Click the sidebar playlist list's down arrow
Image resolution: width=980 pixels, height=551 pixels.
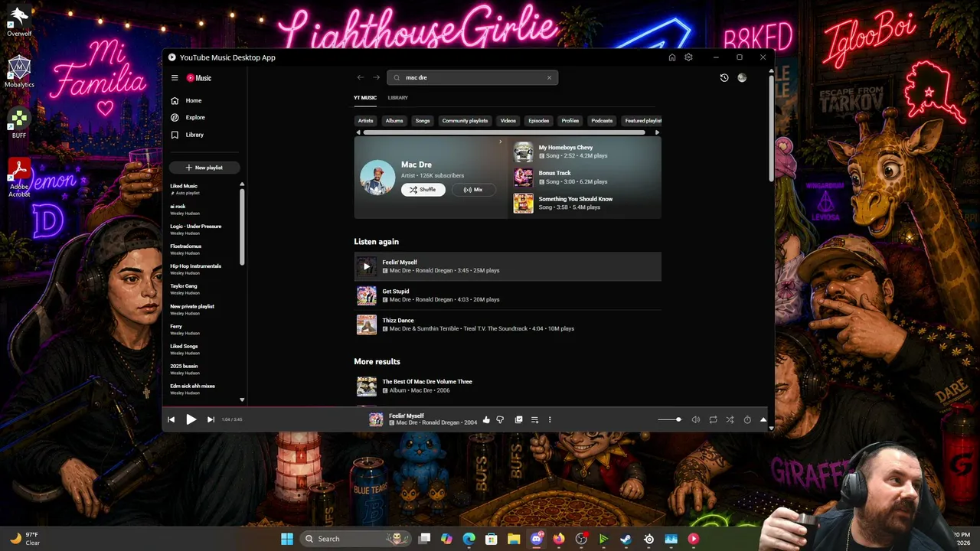tap(242, 399)
